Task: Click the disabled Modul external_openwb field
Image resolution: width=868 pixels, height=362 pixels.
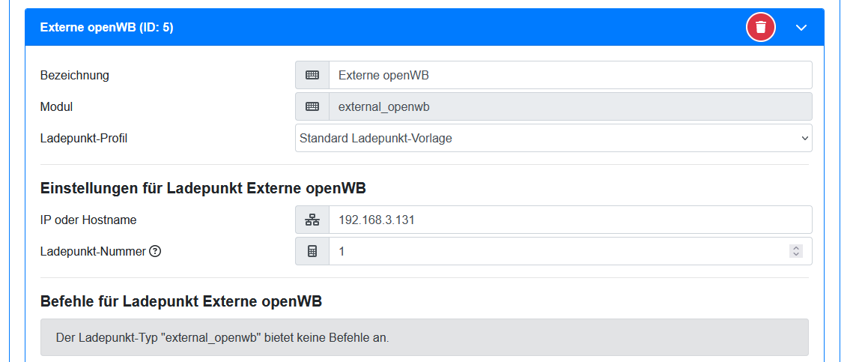Action: (569, 106)
